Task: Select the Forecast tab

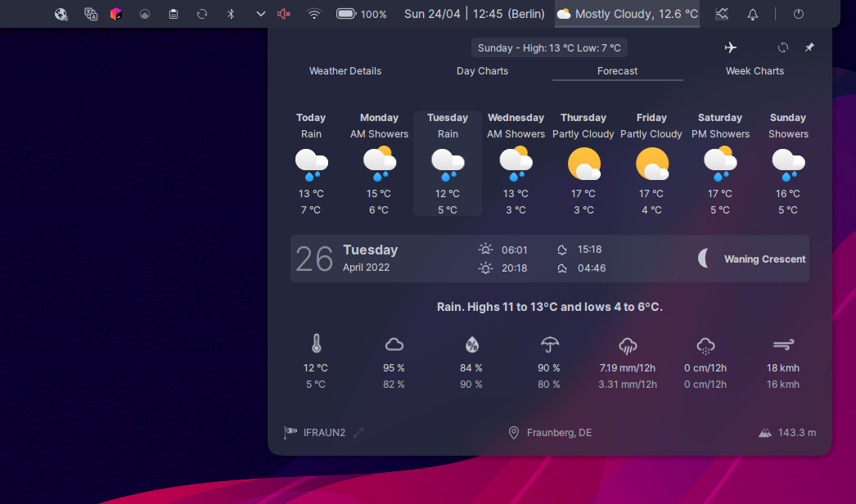Action: point(617,71)
